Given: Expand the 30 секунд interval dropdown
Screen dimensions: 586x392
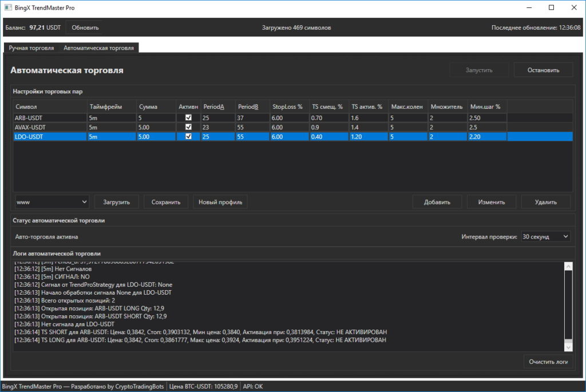Looking at the screenshot, I should (545, 236).
